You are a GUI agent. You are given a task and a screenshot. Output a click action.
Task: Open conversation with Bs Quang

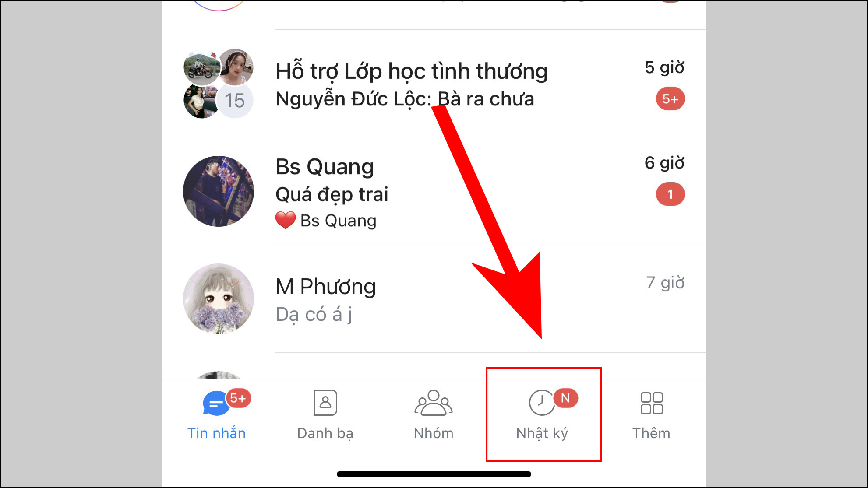click(434, 191)
